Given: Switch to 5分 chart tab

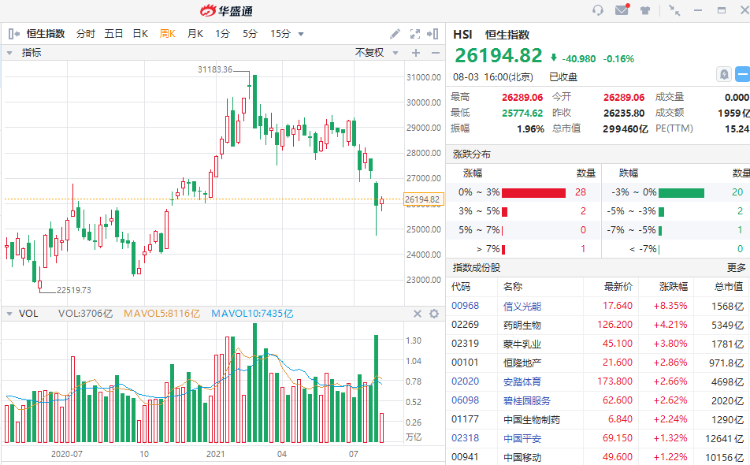Looking at the screenshot, I should tap(250, 34).
